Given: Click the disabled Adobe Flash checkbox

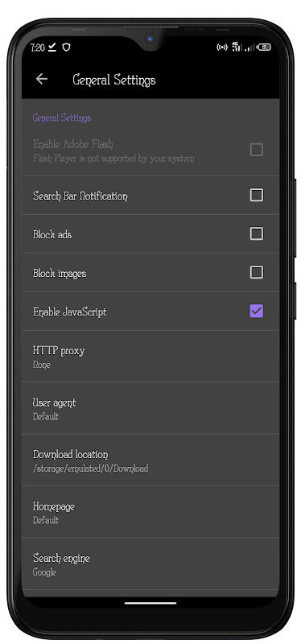Looking at the screenshot, I should 256,150.
